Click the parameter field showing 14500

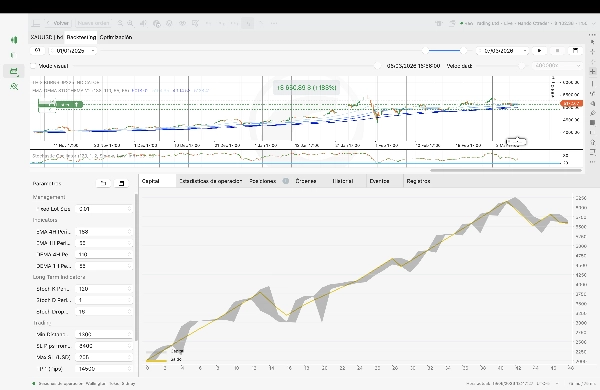(104, 369)
